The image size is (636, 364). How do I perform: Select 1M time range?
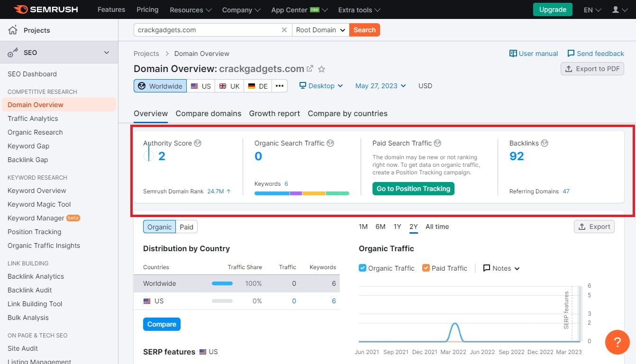click(363, 227)
